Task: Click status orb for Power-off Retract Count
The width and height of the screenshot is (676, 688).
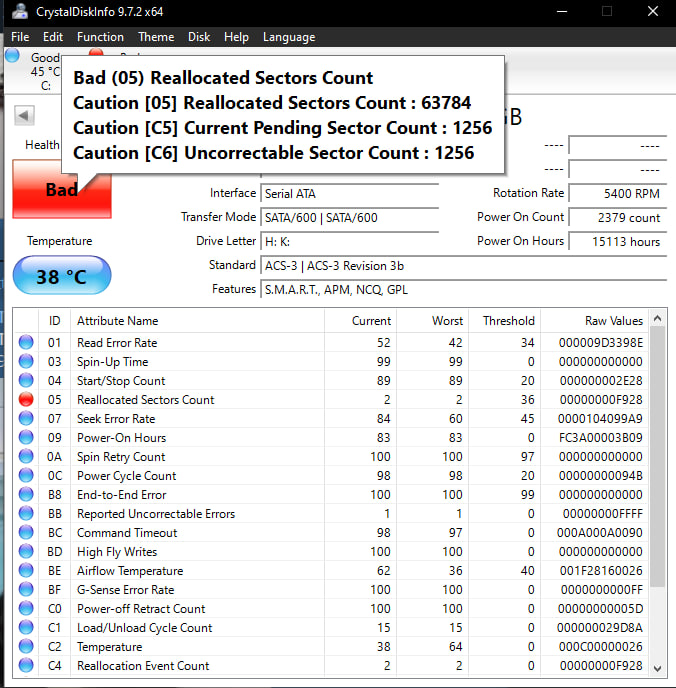Action: pyautogui.click(x=26, y=609)
